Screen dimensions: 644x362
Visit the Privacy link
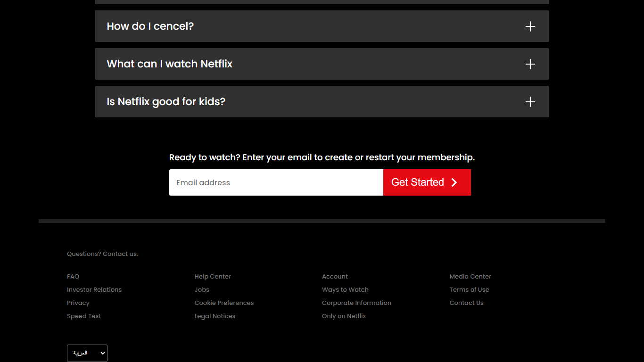pyautogui.click(x=78, y=303)
